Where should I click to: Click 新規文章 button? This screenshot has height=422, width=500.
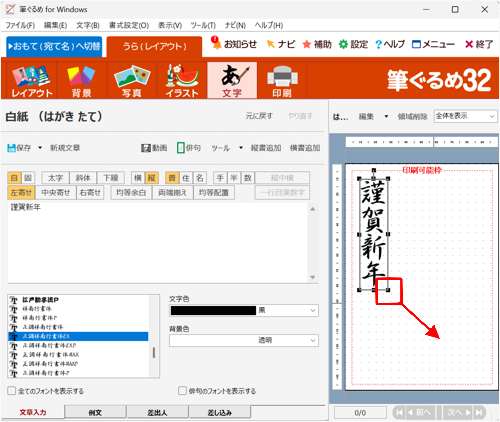pos(65,148)
